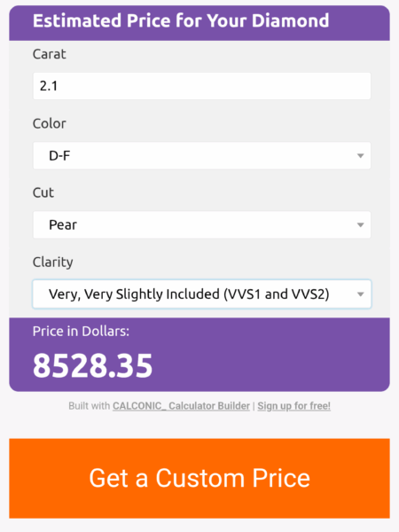This screenshot has width=399, height=532.
Task: Click the Get a Custom Price button
Action: (199, 479)
